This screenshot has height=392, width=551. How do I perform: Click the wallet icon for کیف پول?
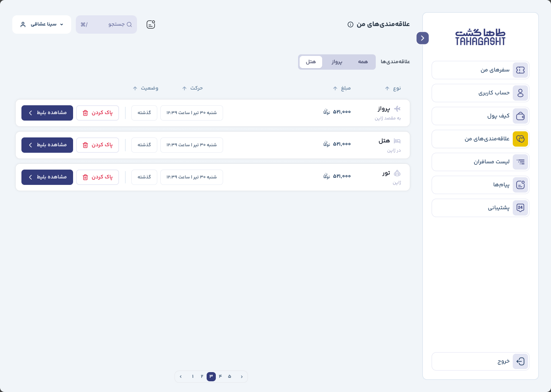520,116
